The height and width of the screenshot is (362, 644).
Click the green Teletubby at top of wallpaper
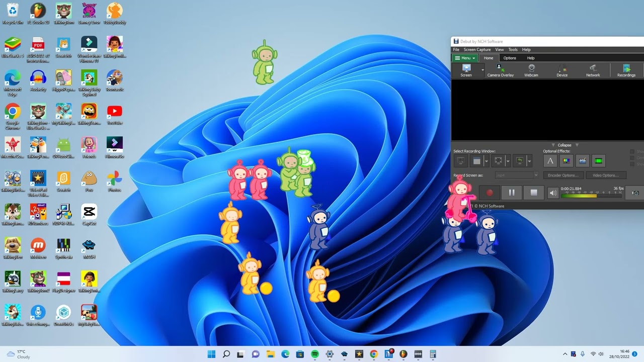click(x=264, y=63)
